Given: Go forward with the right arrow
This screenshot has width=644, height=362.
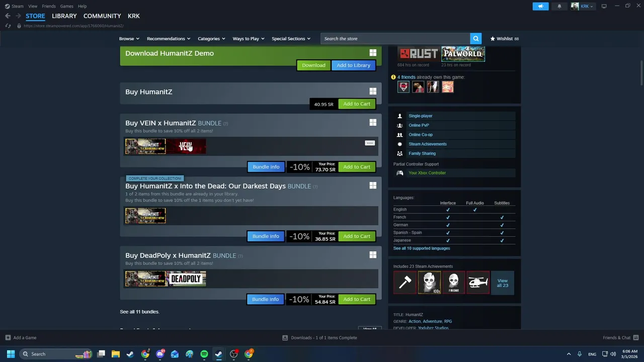Looking at the screenshot, I should [x=18, y=16].
